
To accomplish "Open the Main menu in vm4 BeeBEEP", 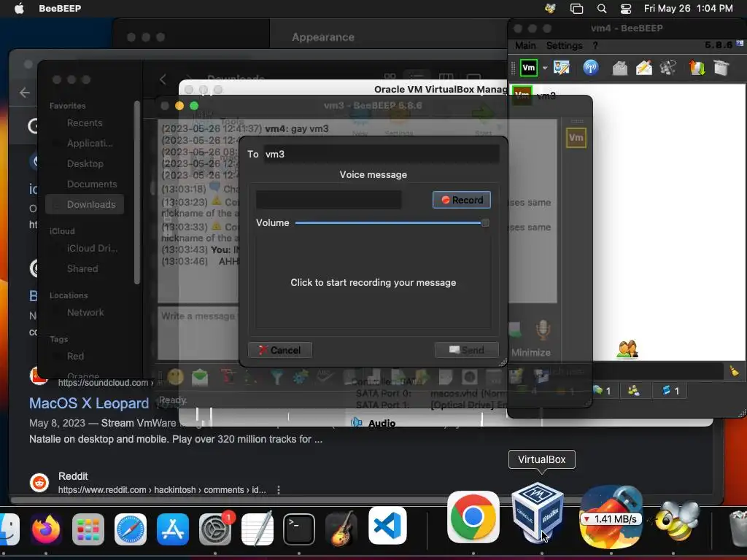I will 525,46.
